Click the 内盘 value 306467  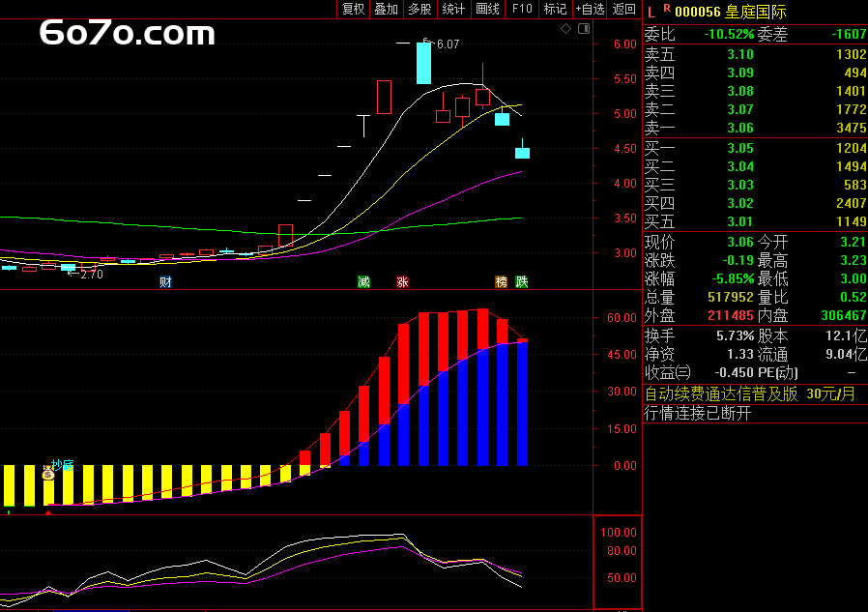pos(844,315)
